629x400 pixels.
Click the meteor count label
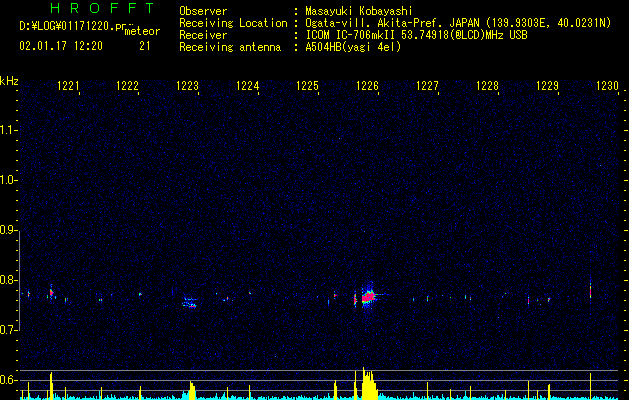coord(142,31)
